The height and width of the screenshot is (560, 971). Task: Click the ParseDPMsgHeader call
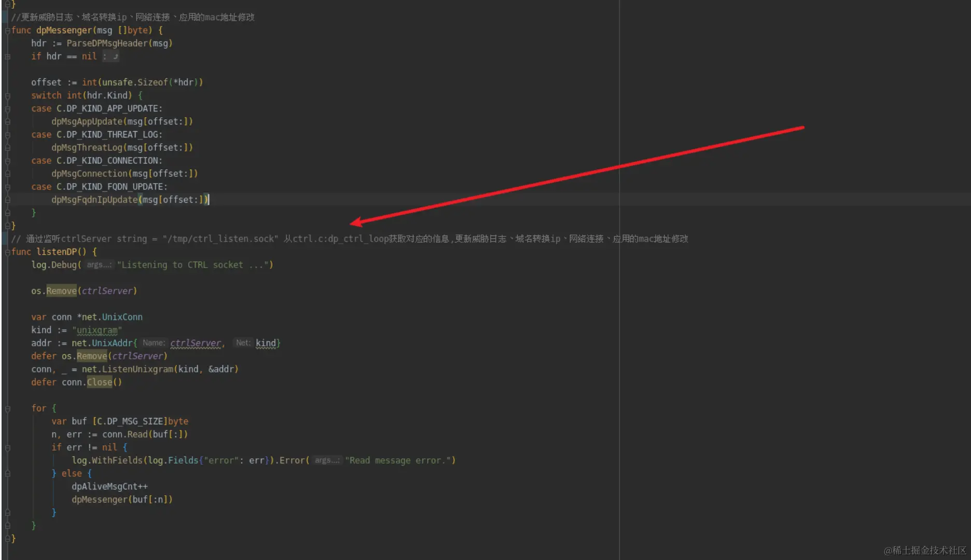point(107,43)
